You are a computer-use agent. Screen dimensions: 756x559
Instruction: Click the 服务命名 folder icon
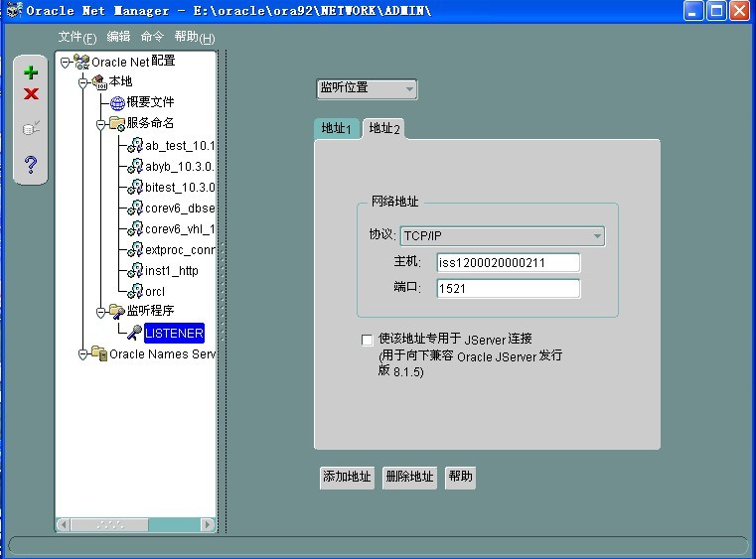(117, 123)
